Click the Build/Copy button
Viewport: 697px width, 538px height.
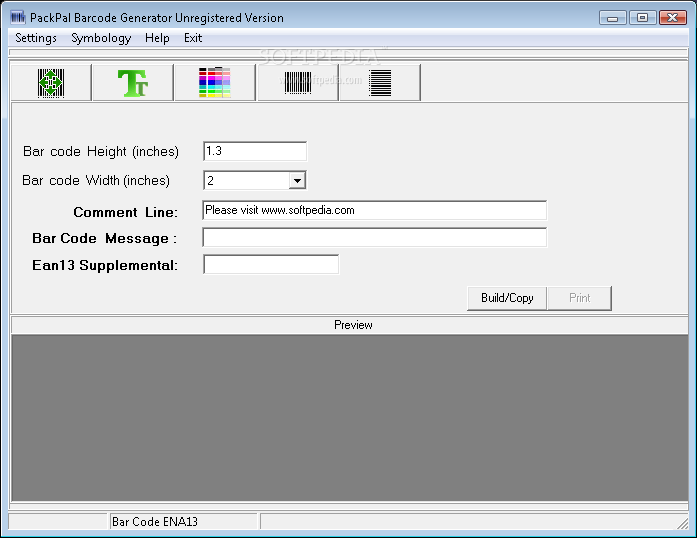(x=507, y=298)
